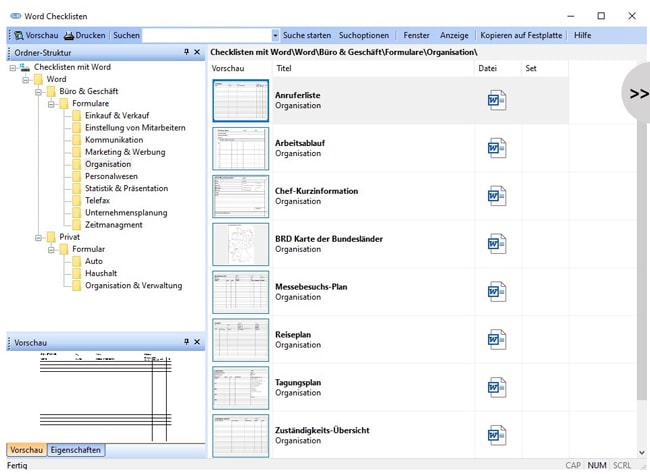Screen dimensions: 650x474
Task: Collapse the Büro & Geschäft tree node
Action: pos(38,91)
